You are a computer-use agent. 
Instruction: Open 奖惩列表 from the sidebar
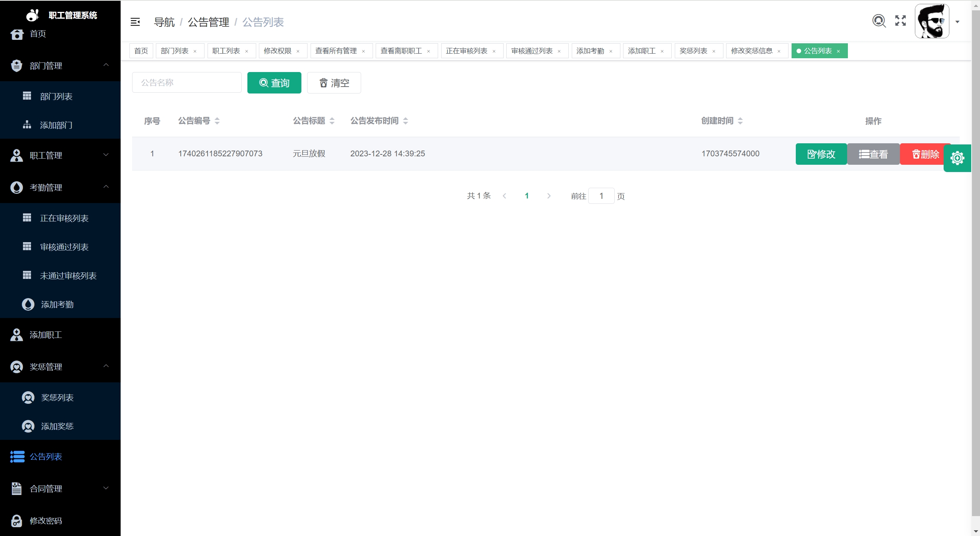[57, 398]
